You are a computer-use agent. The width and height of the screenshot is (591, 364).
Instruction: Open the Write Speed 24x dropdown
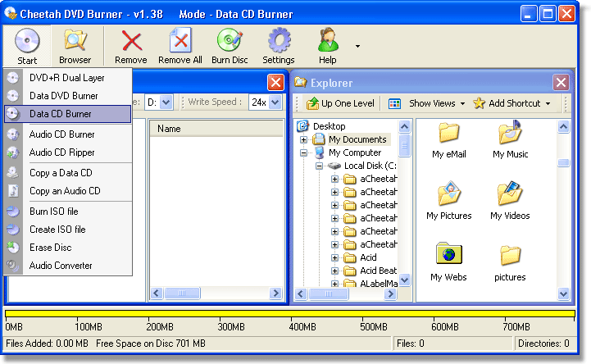click(x=275, y=102)
